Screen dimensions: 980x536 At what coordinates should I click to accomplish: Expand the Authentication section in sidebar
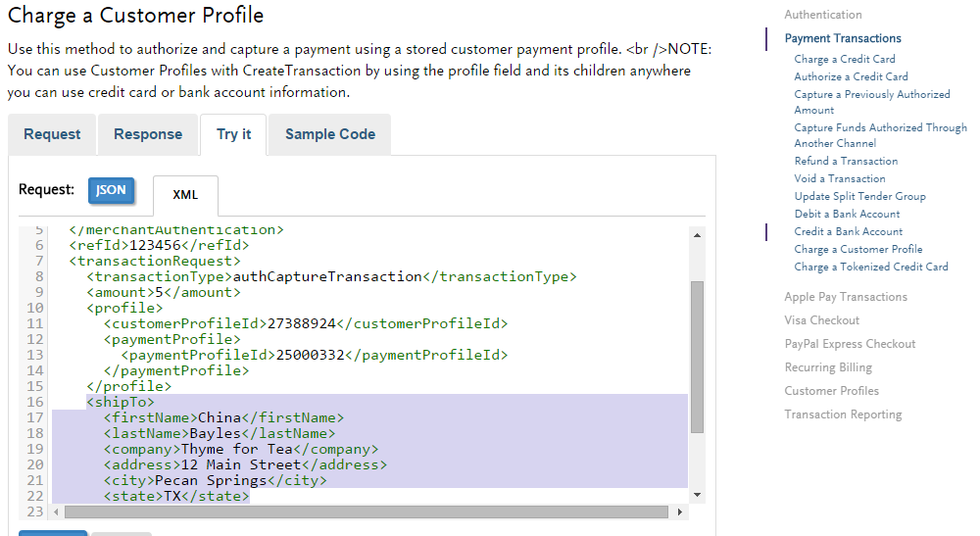click(823, 15)
